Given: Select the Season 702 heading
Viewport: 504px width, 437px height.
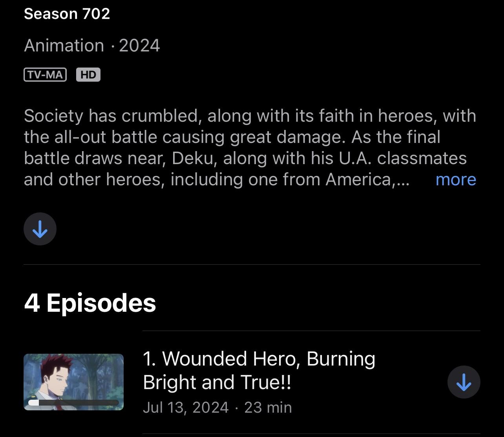Looking at the screenshot, I should click(x=67, y=14).
